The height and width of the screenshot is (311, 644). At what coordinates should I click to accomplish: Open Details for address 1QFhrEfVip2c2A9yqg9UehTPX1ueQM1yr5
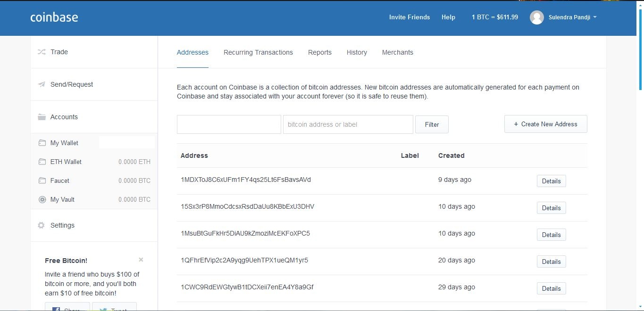[x=551, y=262]
